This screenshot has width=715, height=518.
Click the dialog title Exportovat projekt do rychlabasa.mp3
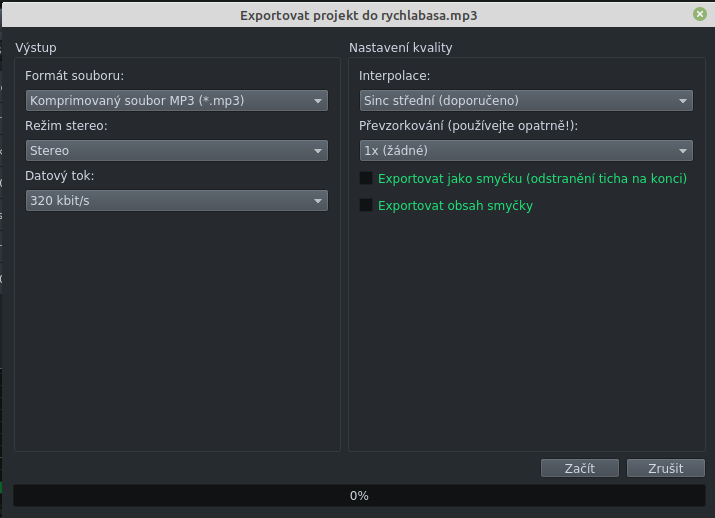[359, 15]
